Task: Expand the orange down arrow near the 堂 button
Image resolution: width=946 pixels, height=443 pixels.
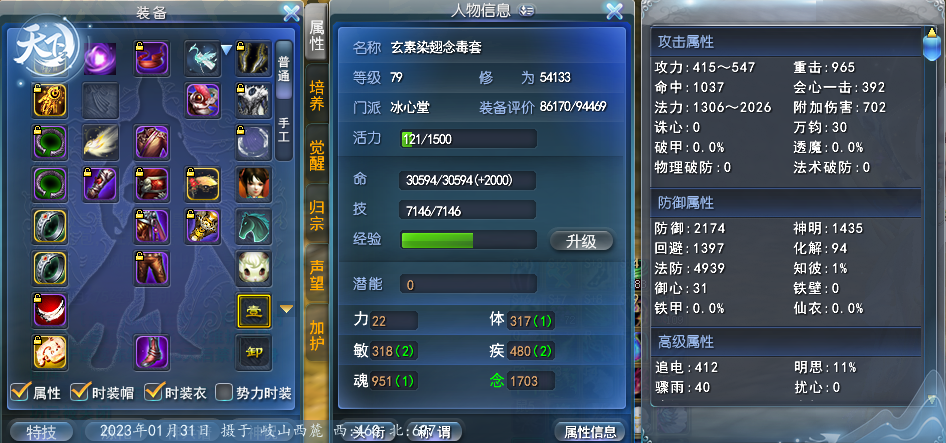Action: tap(287, 309)
